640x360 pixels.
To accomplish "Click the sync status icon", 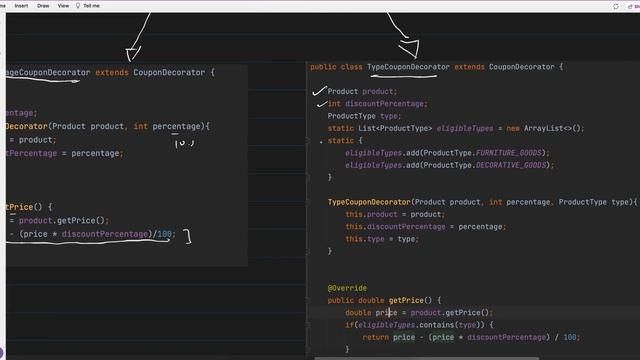I will pyautogui.click(x=616, y=6).
